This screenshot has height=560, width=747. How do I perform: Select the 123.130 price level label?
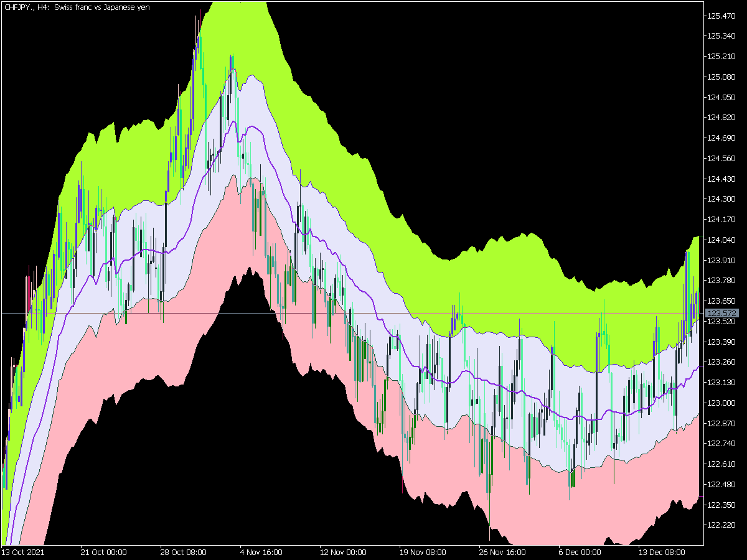coord(722,382)
